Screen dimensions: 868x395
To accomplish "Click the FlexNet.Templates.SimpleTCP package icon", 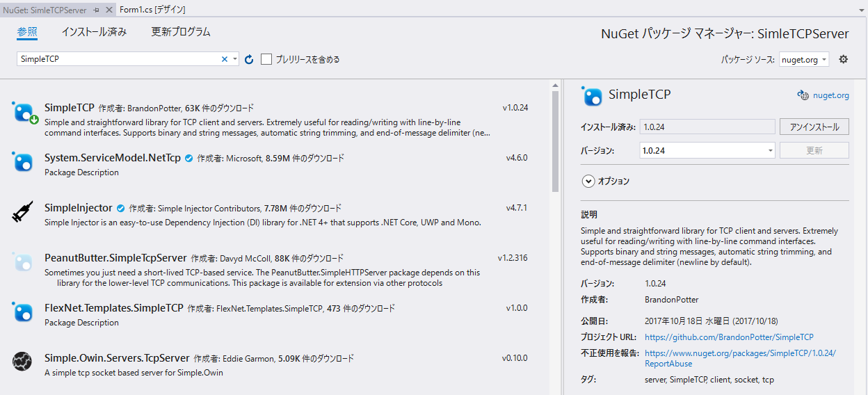I will coord(23,312).
